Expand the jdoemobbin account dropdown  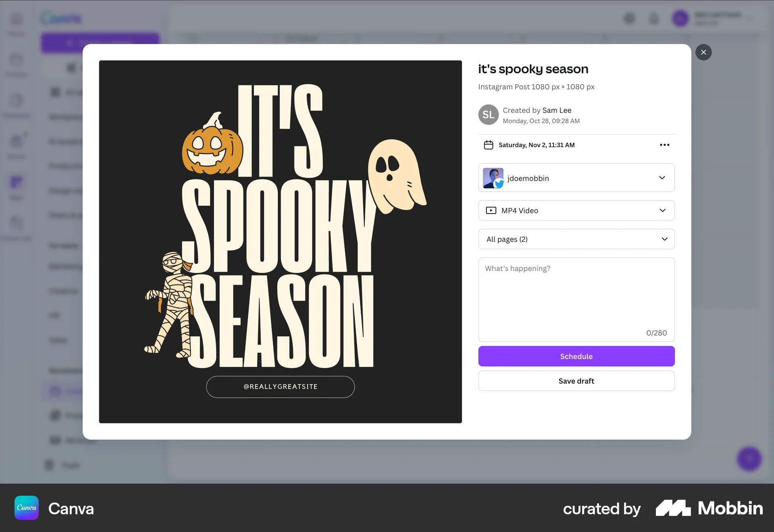click(662, 178)
